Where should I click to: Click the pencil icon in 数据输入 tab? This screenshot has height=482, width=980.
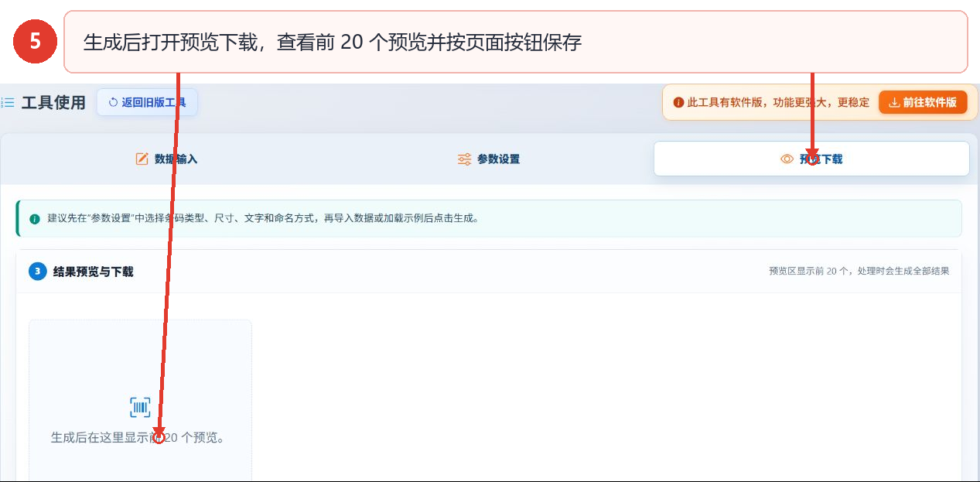click(142, 159)
